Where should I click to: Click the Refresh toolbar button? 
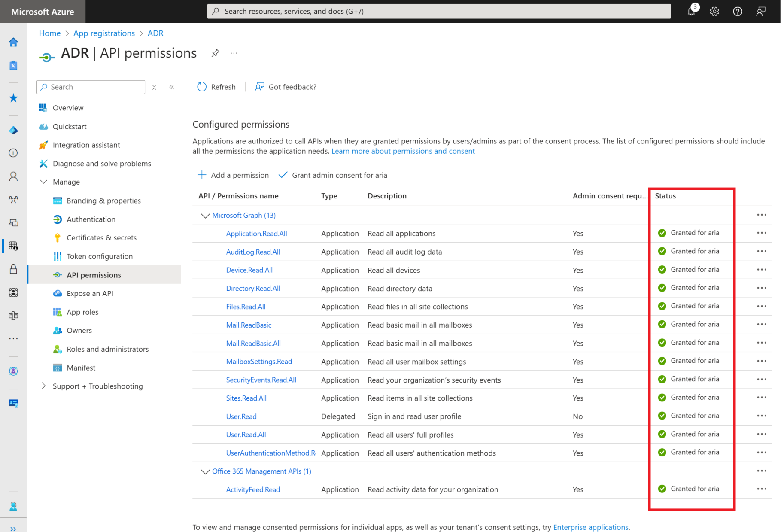tap(216, 87)
